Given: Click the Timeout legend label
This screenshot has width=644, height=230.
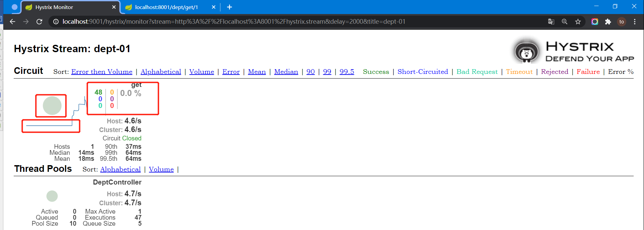Looking at the screenshot, I should coord(519,72).
